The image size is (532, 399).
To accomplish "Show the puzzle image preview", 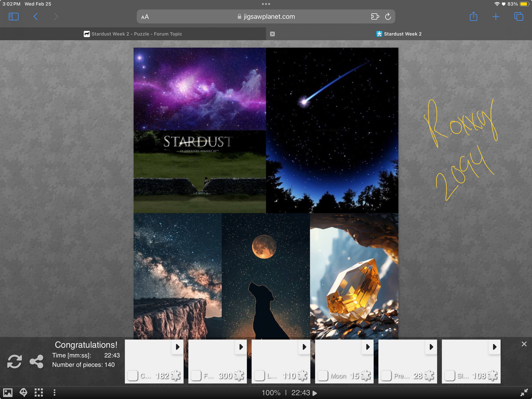I will [8, 392].
